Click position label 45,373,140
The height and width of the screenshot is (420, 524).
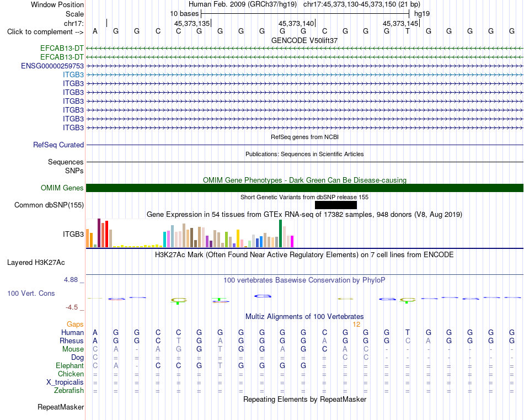296,23
